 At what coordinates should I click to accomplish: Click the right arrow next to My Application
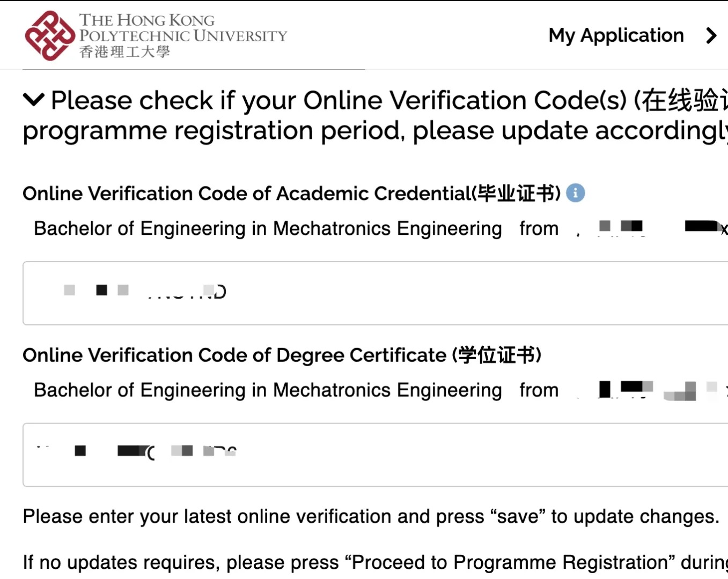coord(711,36)
